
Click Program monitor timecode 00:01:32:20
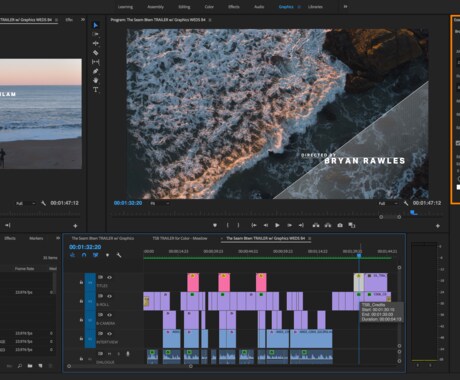tap(128, 203)
